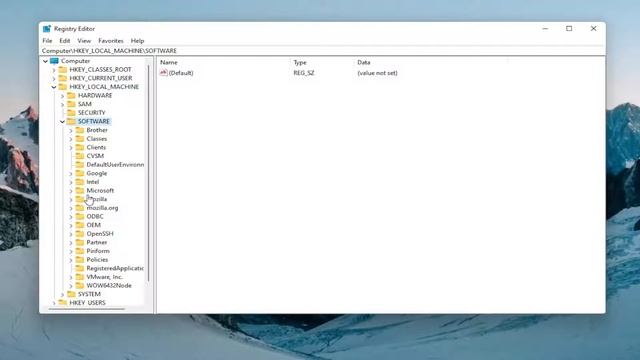Image resolution: width=640 pixels, height=360 pixels.
Task: Maximize the Registry Editor window
Action: (569, 29)
